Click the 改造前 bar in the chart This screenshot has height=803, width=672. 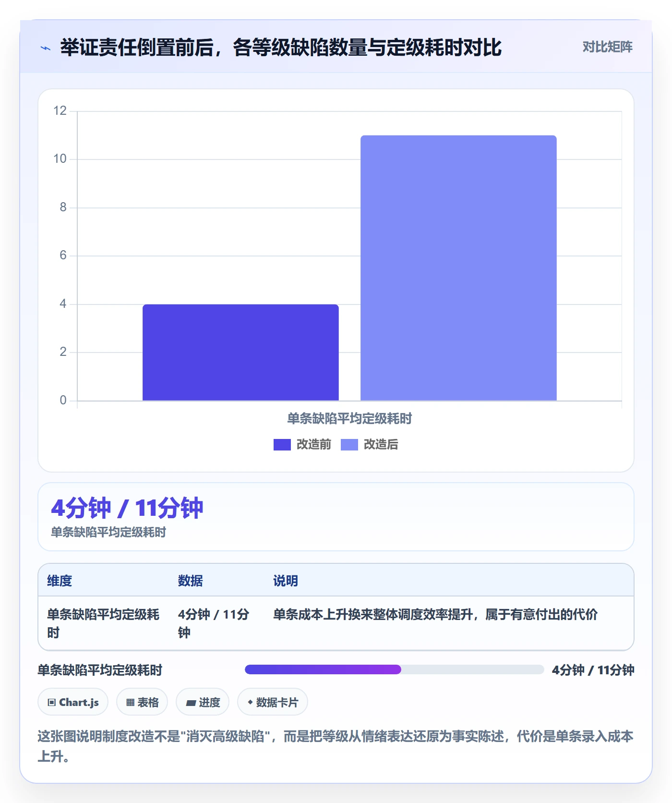tap(240, 352)
